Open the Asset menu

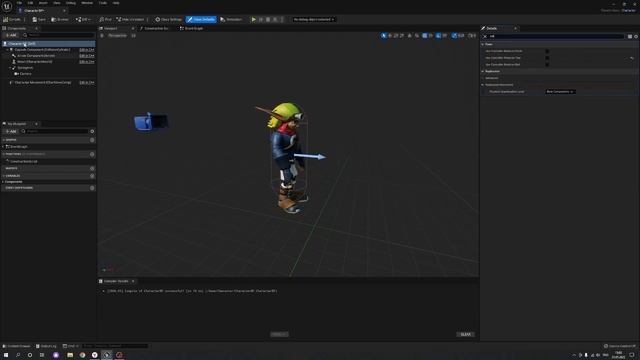[x=43, y=3]
